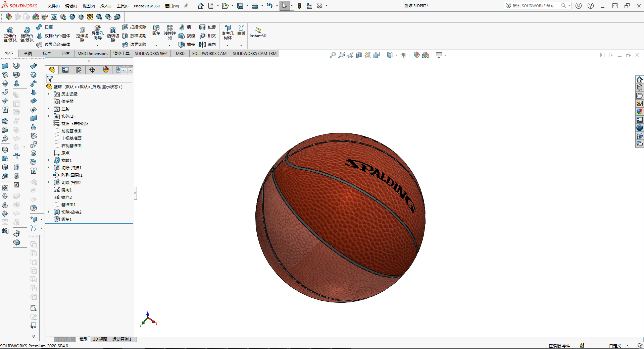Select 前视基准面 in the feature tree
Screen dimensions: 644x349
click(x=71, y=131)
